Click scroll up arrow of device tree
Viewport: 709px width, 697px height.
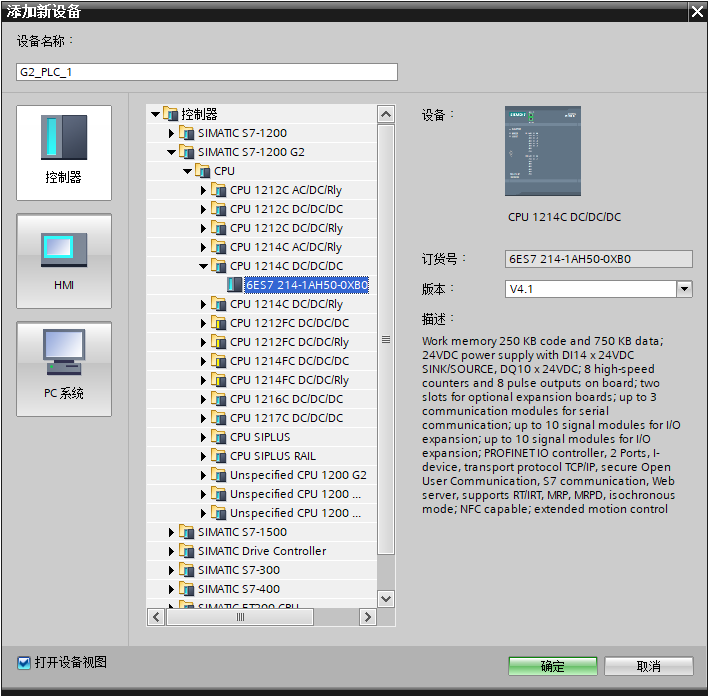[x=386, y=114]
